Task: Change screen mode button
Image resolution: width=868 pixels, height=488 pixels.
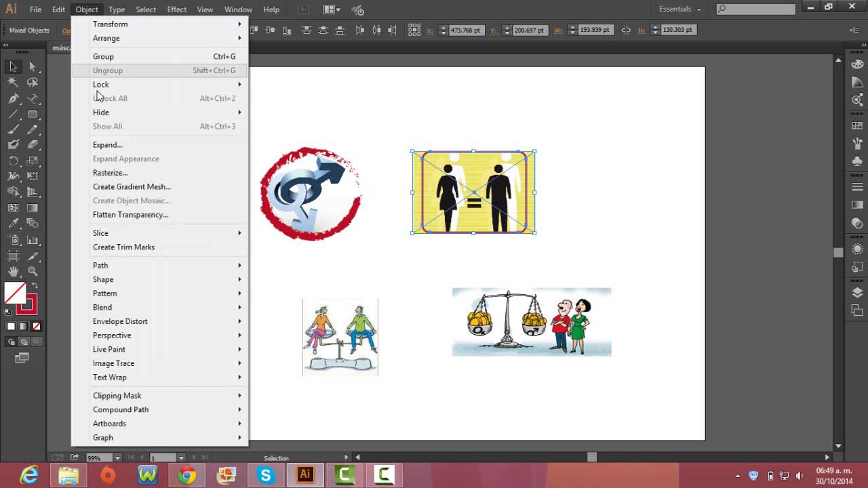Action: [x=22, y=357]
